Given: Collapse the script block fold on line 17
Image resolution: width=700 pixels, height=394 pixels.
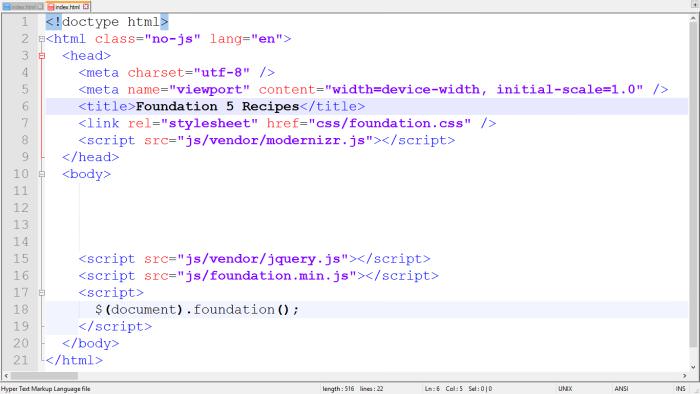Looking at the screenshot, I should point(42,293).
